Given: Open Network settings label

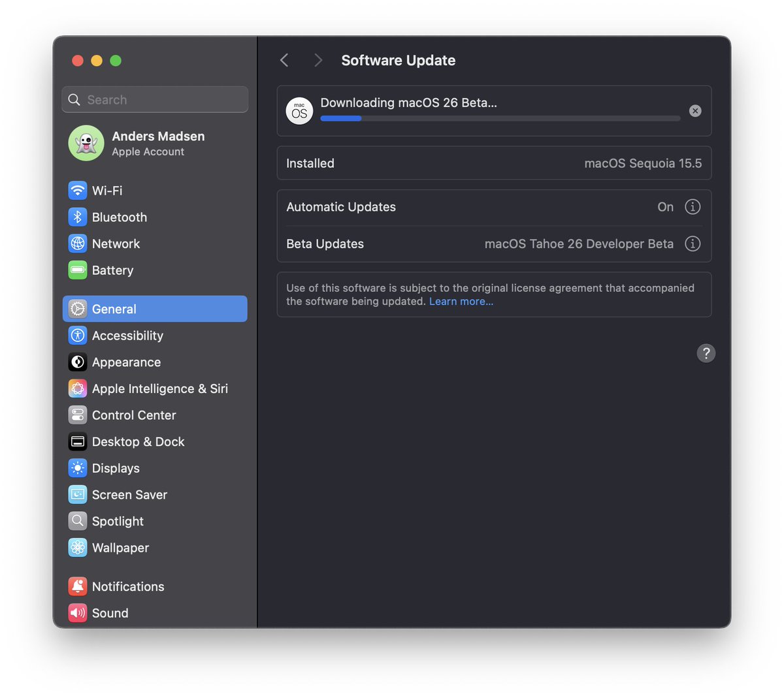Looking at the screenshot, I should (x=116, y=244).
